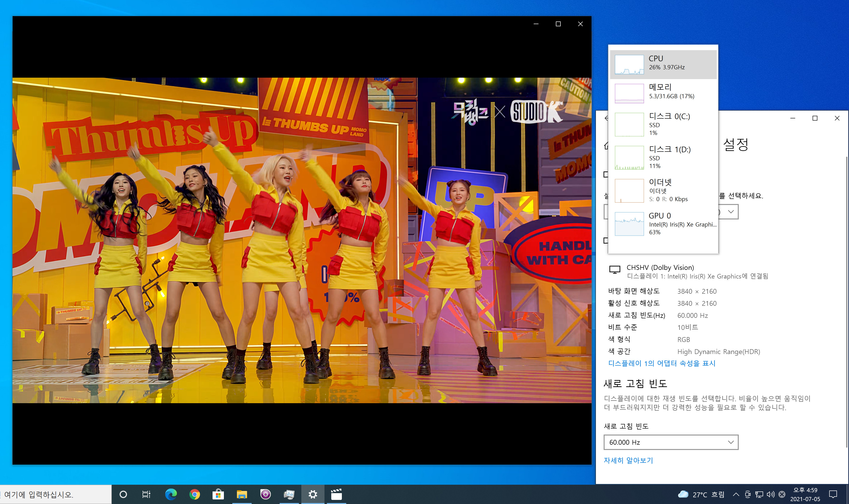The image size is (849, 504).
Task: Click the 디스플레이 1의 어댑터 속성을 표시 link
Action: click(662, 363)
